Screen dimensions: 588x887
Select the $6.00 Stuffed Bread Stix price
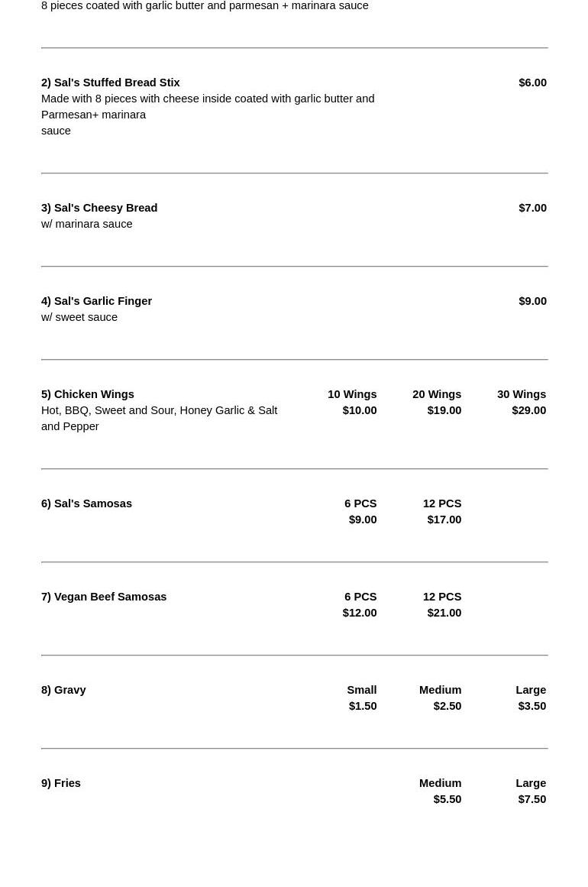click(x=532, y=83)
